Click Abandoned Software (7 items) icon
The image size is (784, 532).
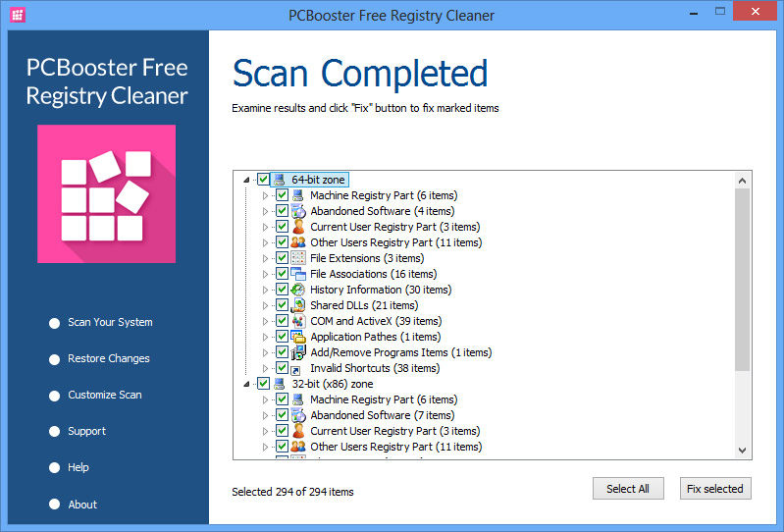click(x=298, y=415)
